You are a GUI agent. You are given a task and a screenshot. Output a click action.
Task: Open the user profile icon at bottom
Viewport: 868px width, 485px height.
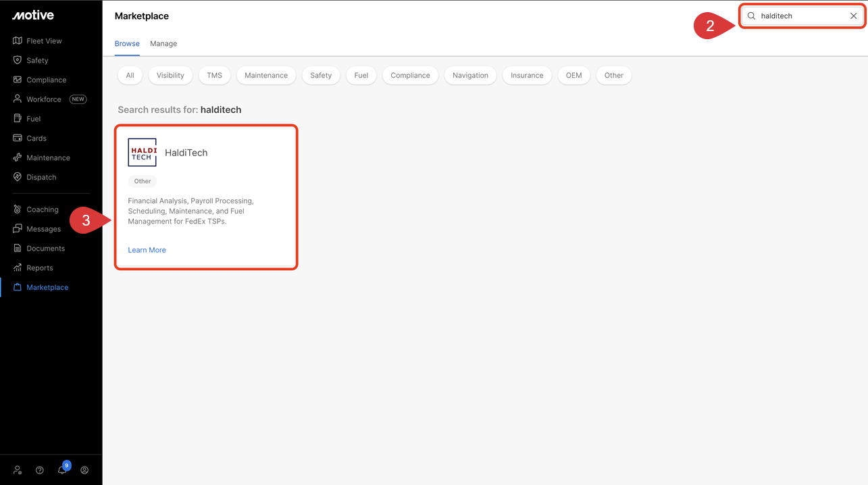coord(84,470)
